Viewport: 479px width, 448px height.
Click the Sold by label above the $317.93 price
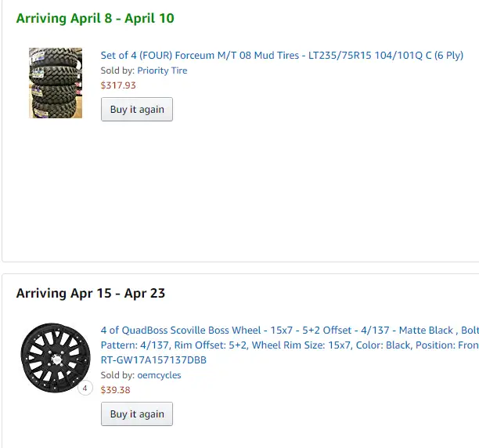tap(117, 70)
